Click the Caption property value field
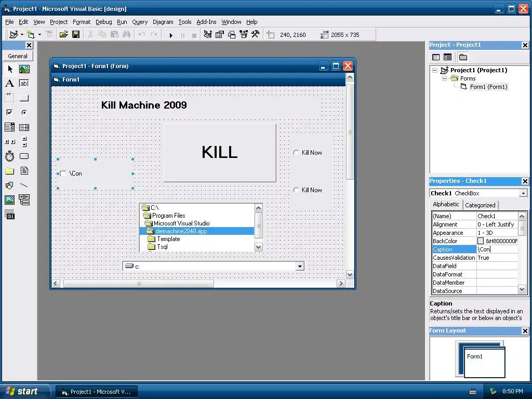This screenshot has height=399, width=532. pyautogui.click(x=497, y=249)
